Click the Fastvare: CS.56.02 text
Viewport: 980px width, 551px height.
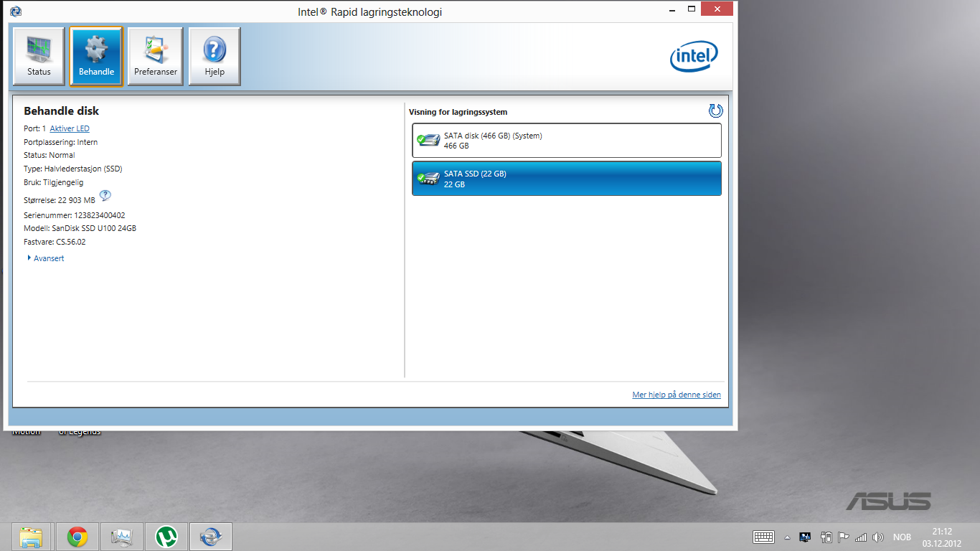click(x=55, y=242)
